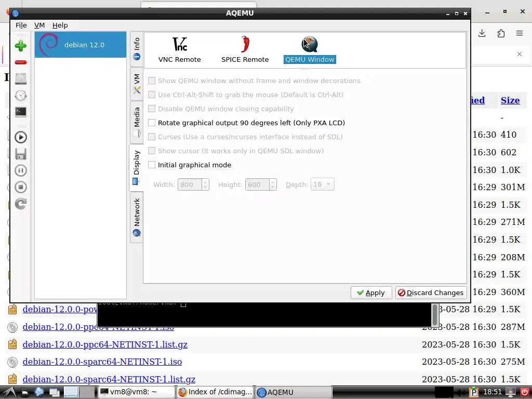The image size is (532, 399).
Task: Close the browser notification bar X
Action: point(520,54)
